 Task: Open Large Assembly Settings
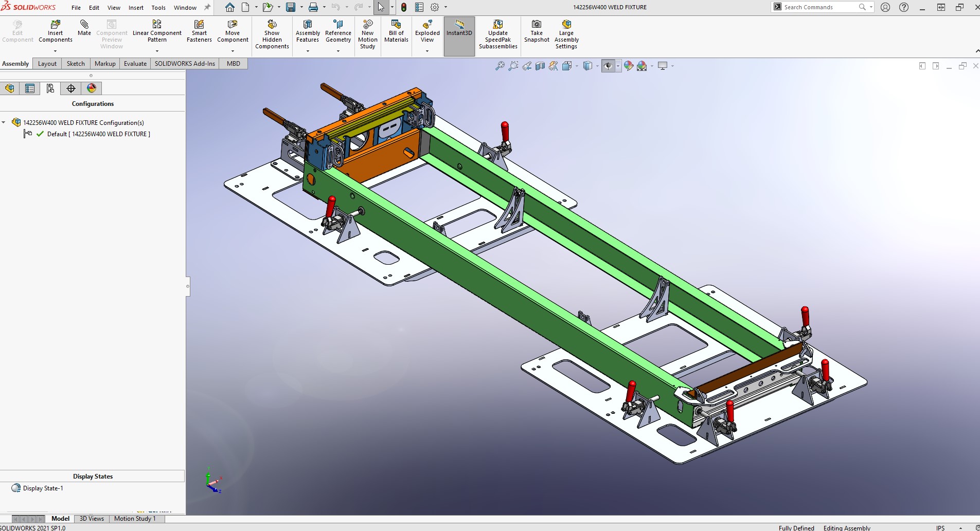pyautogui.click(x=566, y=34)
